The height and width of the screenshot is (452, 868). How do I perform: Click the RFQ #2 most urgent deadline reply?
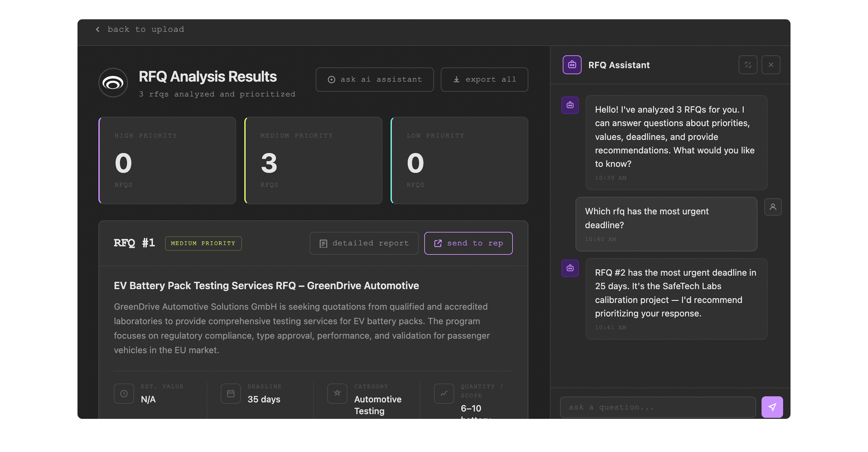[x=676, y=299]
